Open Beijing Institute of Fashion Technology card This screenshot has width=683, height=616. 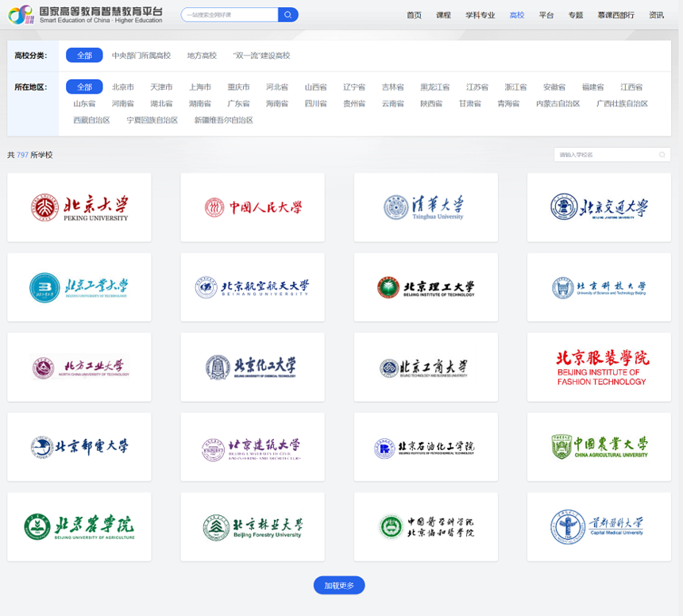599,367
